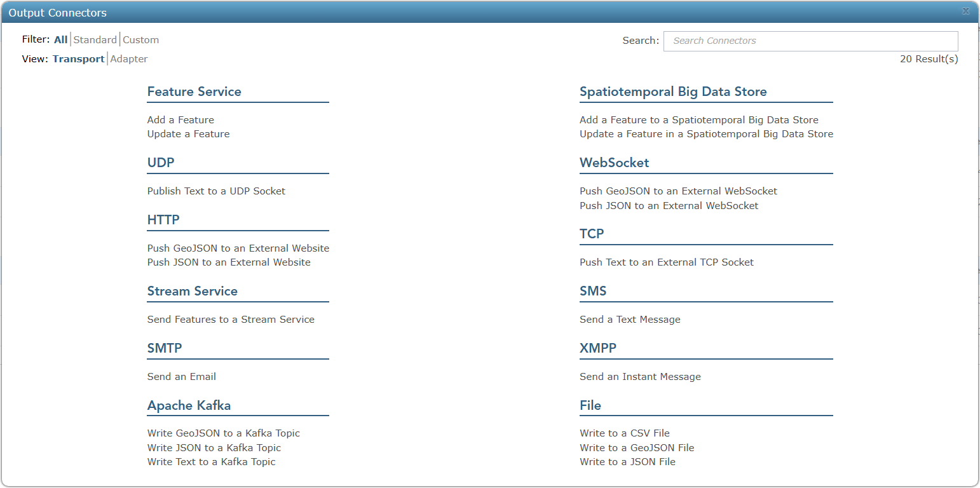
Task: Switch view to Transport
Action: tap(78, 58)
